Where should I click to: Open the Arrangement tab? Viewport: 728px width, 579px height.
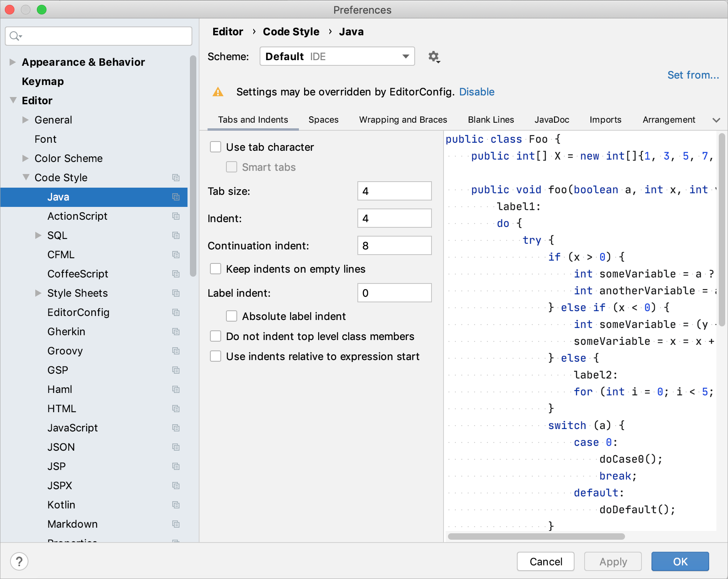pos(669,120)
